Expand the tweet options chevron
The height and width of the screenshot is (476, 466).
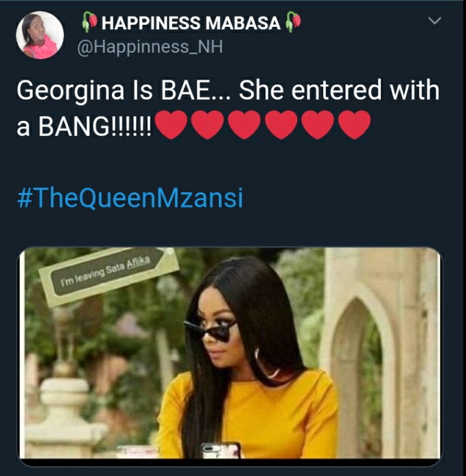434,21
